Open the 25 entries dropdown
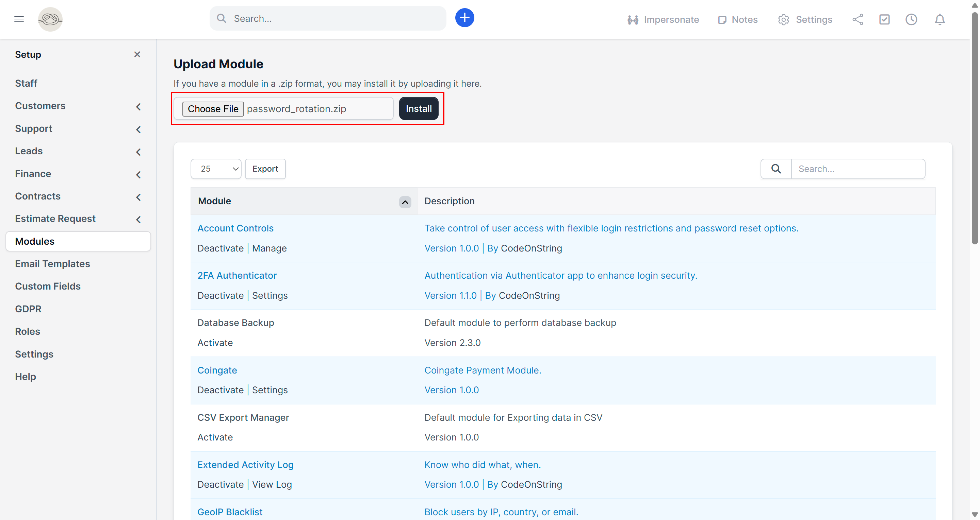The width and height of the screenshot is (980, 520). tap(216, 169)
